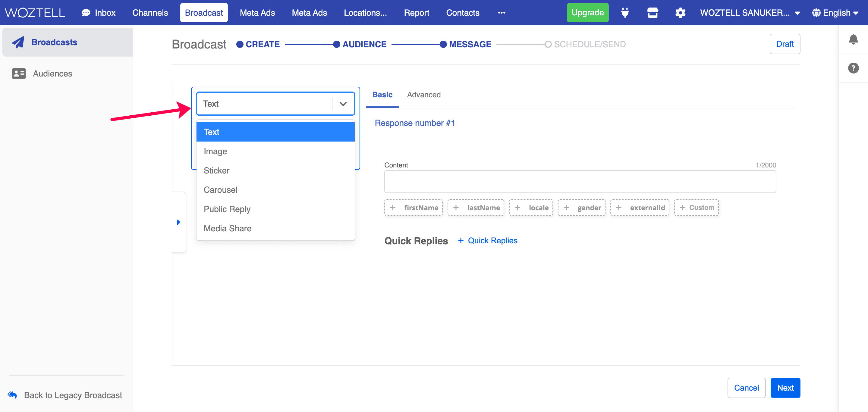Switch to the Advanced tab
This screenshot has width=868, height=412.
click(423, 95)
